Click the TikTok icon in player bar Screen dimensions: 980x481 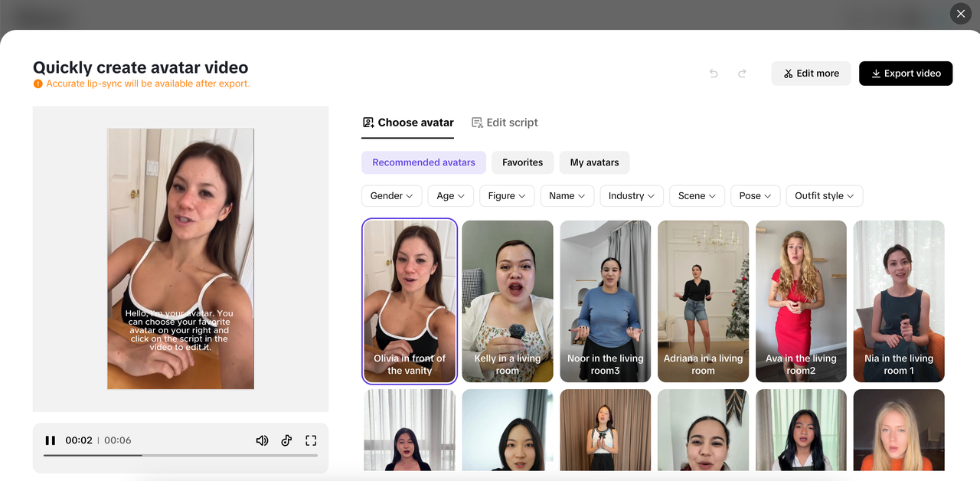[286, 440]
